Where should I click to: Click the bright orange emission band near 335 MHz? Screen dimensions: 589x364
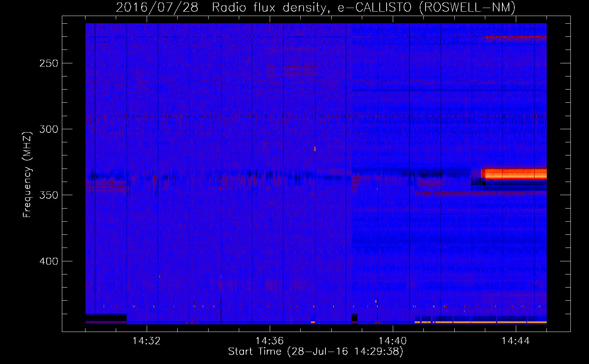pos(514,173)
